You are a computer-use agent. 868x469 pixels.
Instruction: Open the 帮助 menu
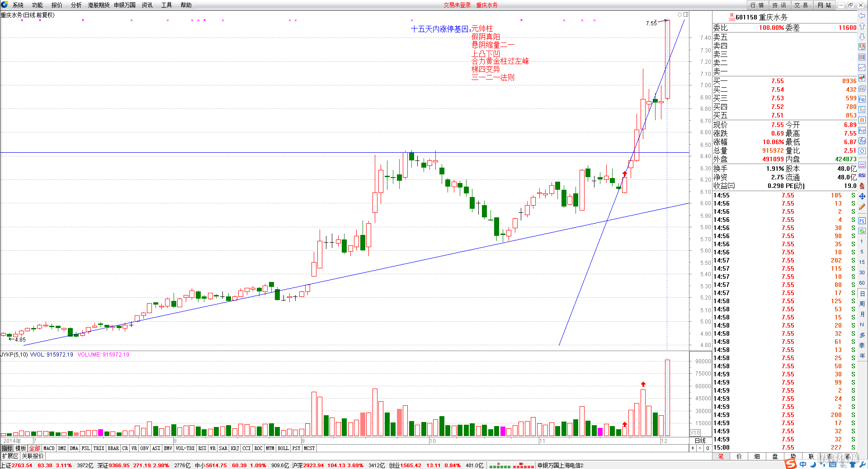pyautogui.click(x=186, y=5)
